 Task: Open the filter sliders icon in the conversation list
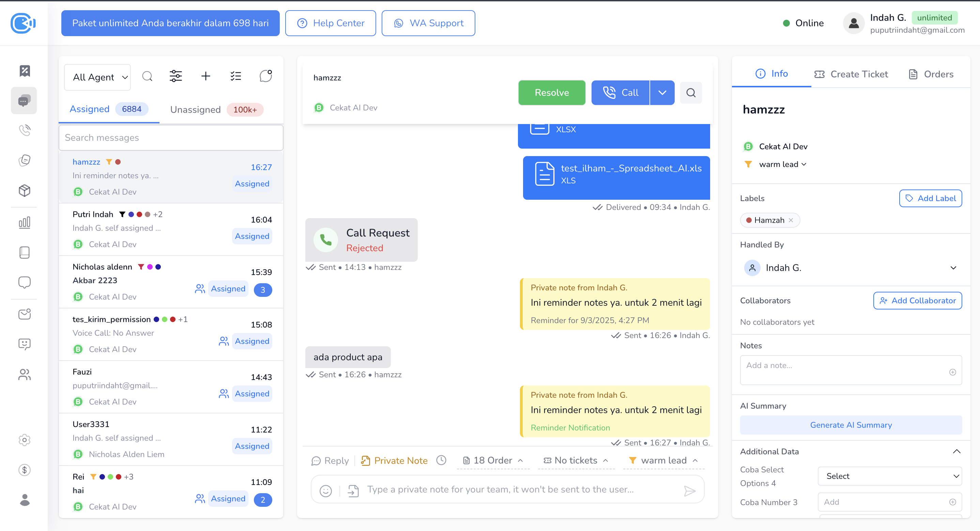[175, 76]
